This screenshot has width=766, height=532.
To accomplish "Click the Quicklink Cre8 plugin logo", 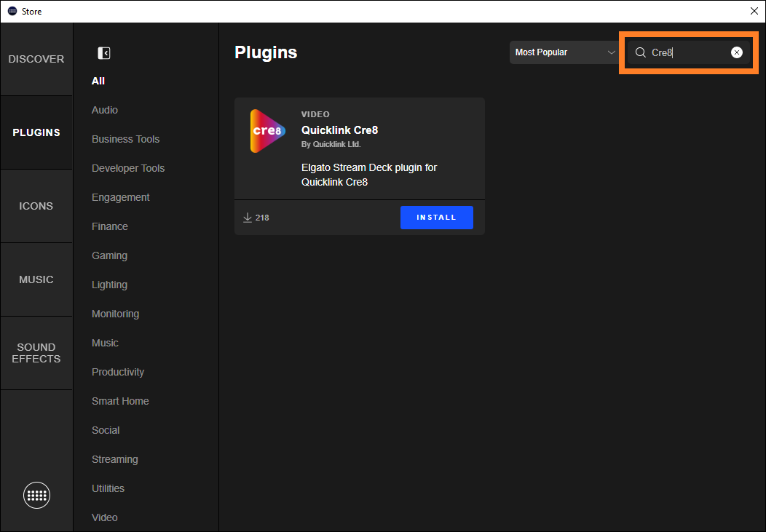I will (268, 131).
